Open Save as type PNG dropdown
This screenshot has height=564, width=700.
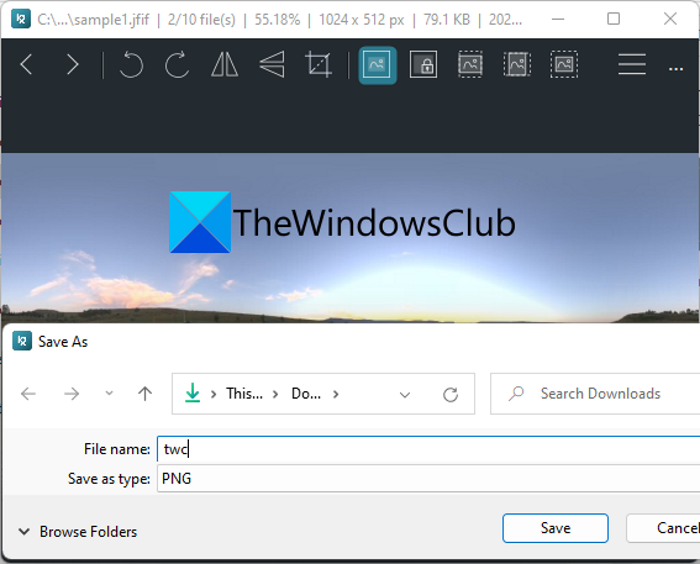[x=429, y=478]
